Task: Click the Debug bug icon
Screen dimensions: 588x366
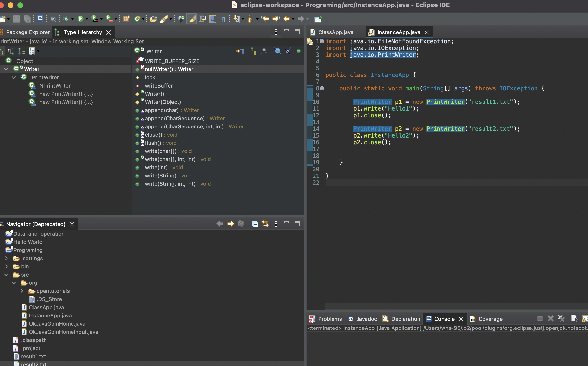Action: click(66, 19)
